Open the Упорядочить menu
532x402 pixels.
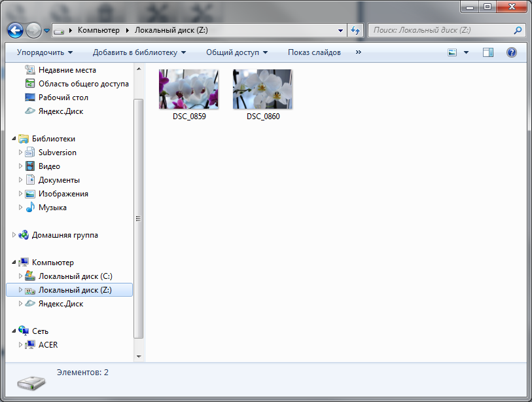click(44, 52)
